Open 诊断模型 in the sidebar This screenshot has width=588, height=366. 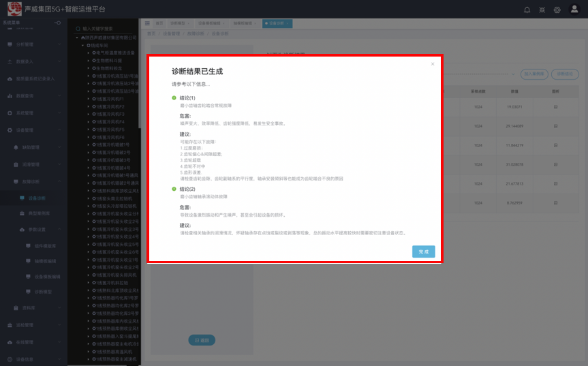click(x=44, y=291)
